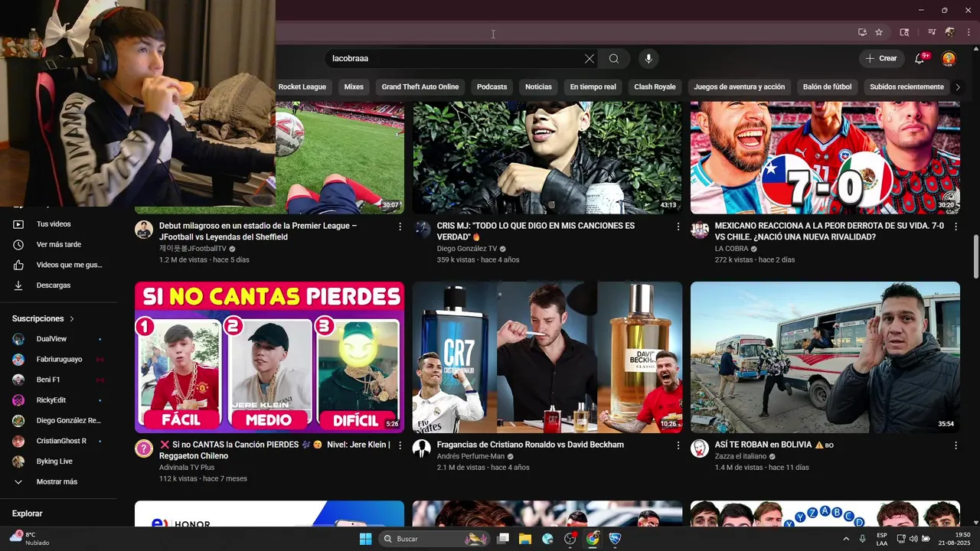This screenshot has height=551, width=980.
Task: Open options for Fragancias de Cristiano Ronaldo video
Action: [678, 445]
